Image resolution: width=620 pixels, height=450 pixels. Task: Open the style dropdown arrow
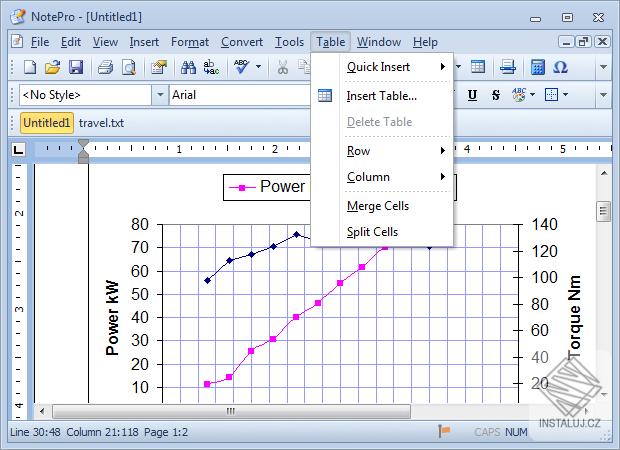coord(160,95)
